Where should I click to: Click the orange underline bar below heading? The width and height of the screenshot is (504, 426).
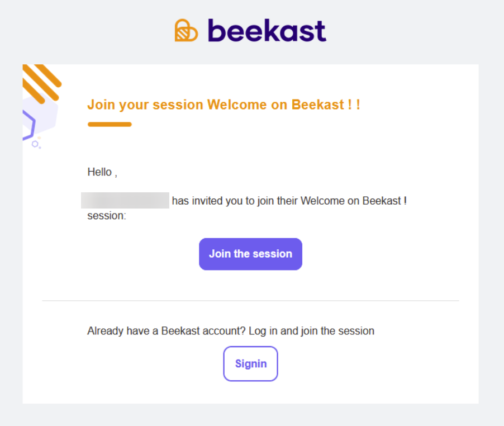tap(110, 125)
